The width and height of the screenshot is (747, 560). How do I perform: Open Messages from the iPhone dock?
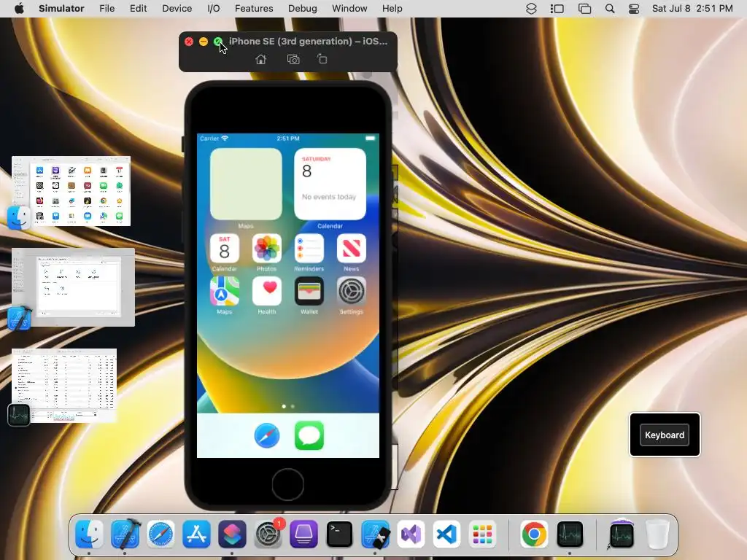(309, 435)
